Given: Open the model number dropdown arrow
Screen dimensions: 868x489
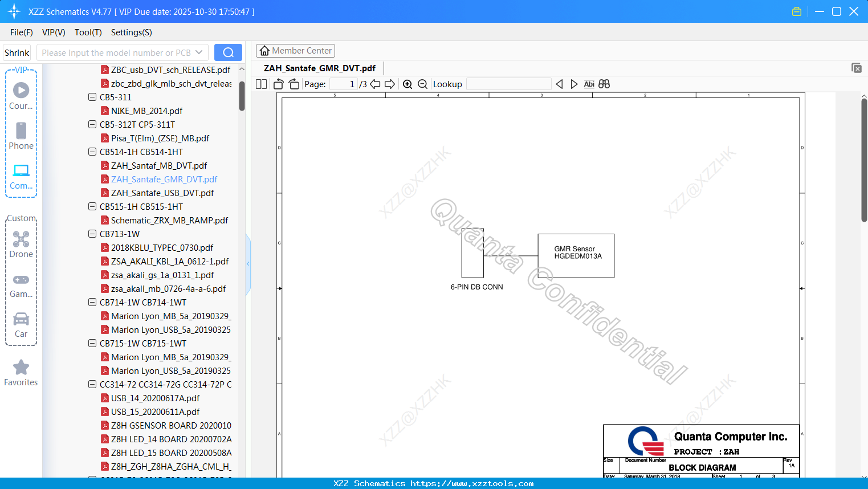Looking at the screenshot, I should click(x=199, y=52).
